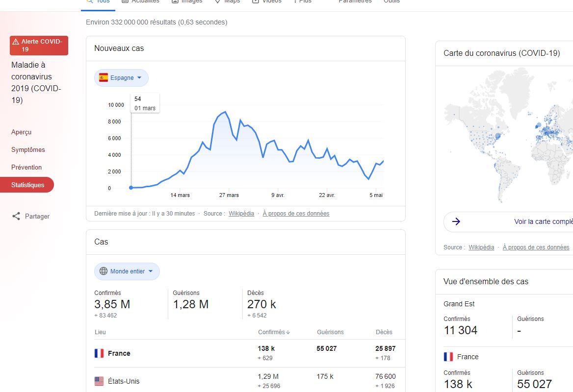Open À propos de ces données under map
This screenshot has width=573, height=392.
(x=536, y=247)
